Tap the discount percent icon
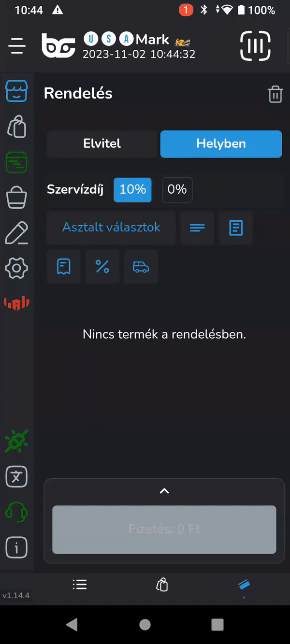Image resolution: width=290 pixels, height=644 pixels. coord(102,266)
